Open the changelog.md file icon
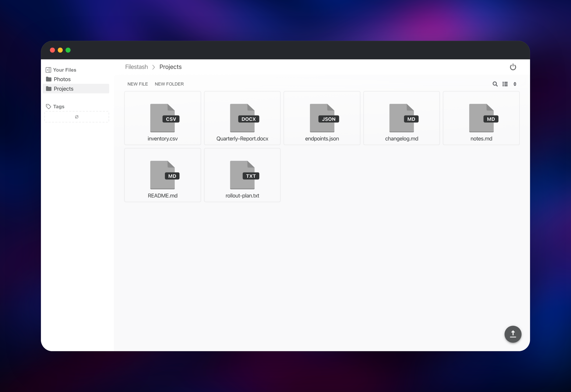Image resolution: width=571 pixels, height=392 pixels. (404, 118)
